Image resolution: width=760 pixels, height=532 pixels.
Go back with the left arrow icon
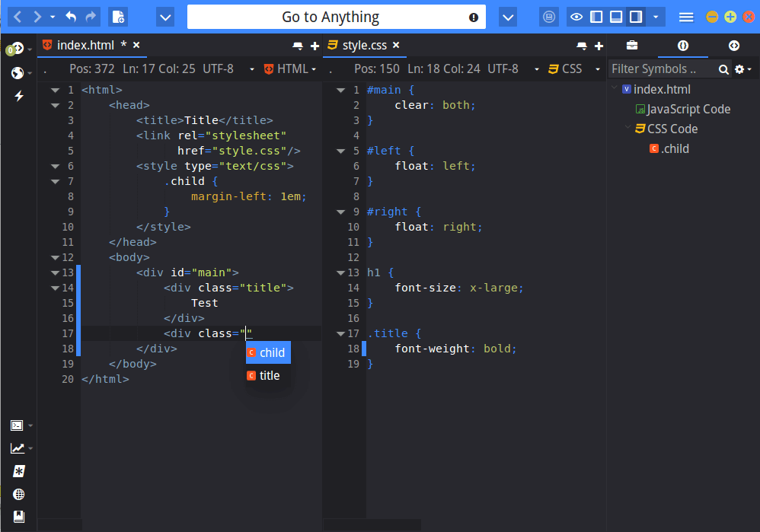18,17
